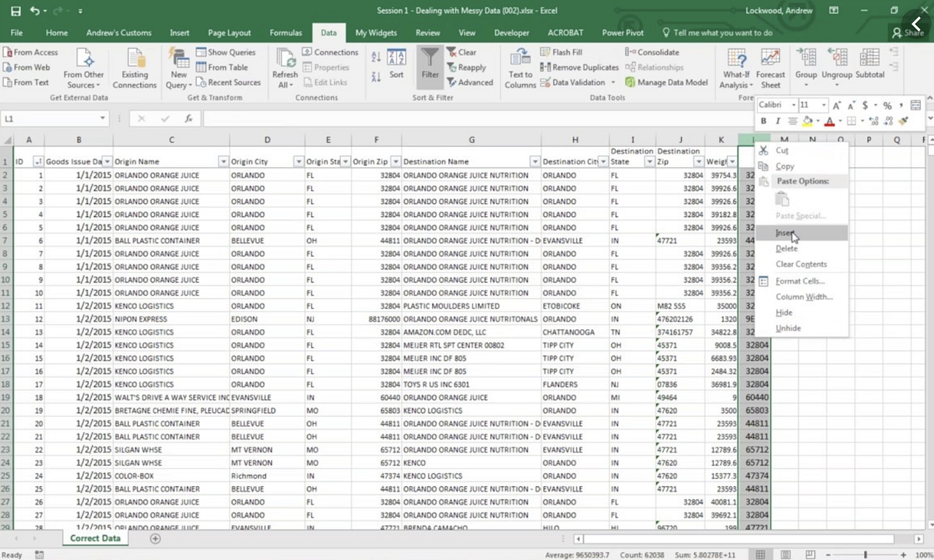This screenshot has width=934, height=560.
Task: Click the Connections command in Connections group
Action: tap(330, 52)
